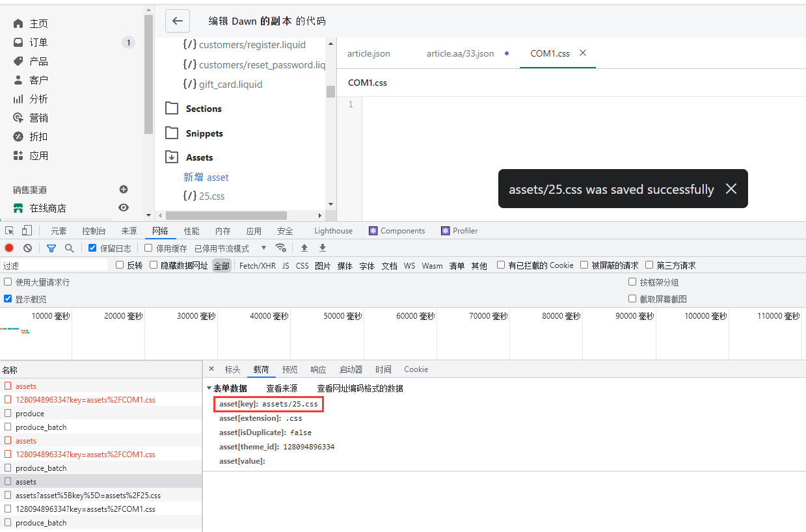Screen dimensions: 806x532
Task: Collapse the Assets folder
Action: pos(172,157)
